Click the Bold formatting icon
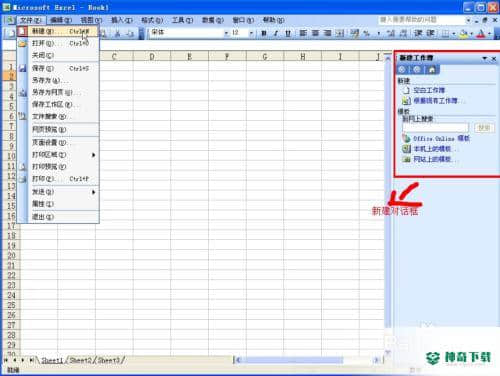This screenshot has width=500, height=376. (264, 33)
